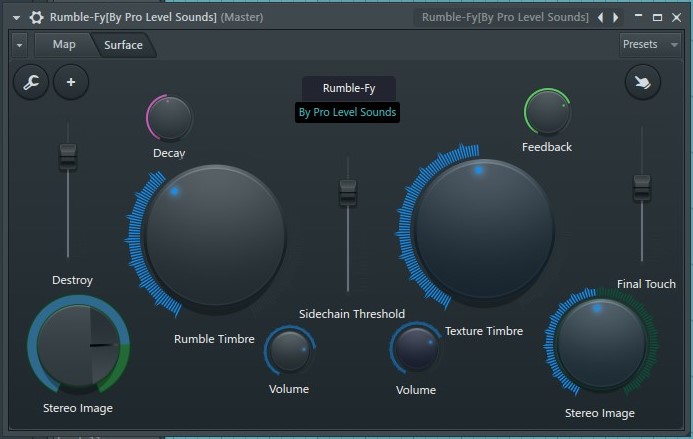Expand the plugin menu arrow in title bar
Viewport: 693px width, 439px height.
coord(16,18)
